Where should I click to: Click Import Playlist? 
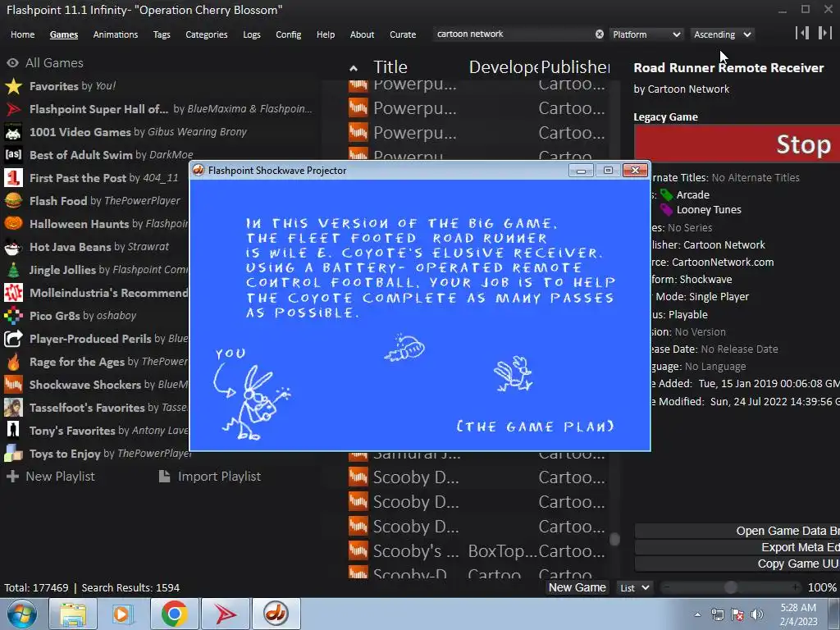pyautogui.click(x=210, y=477)
